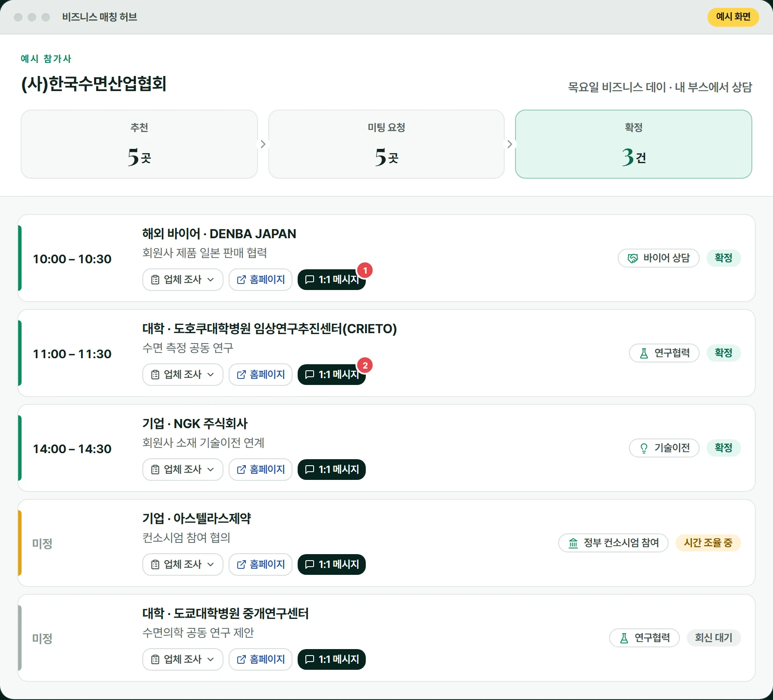Image resolution: width=773 pixels, height=700 pixels.
Task: Click 확정 status on 도호쿠대학병원 row
Action: tap(723, 353)
